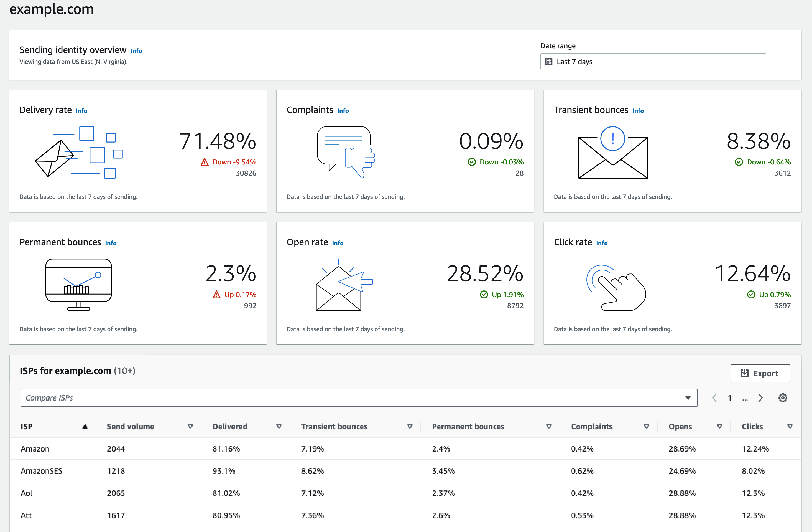Click the green check icon beside Open rate
The height and width of the screenshot is (532, 812).
(484, 294)
